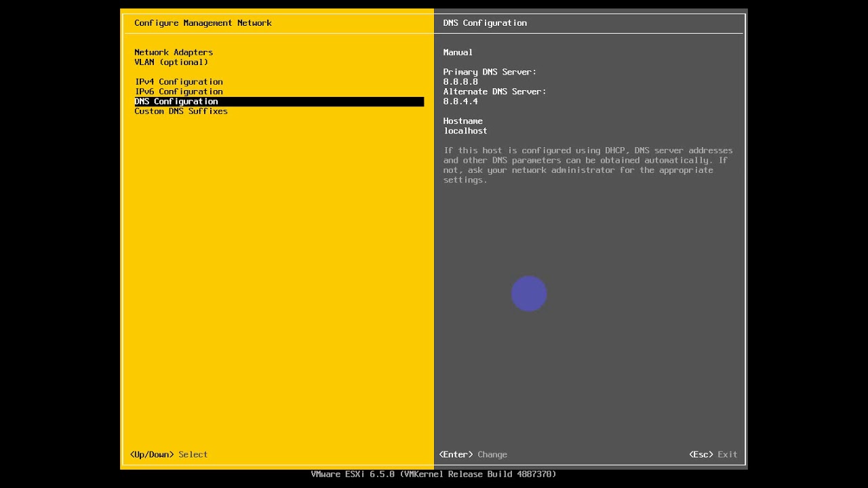The image size is (868, 488).
Task: Click the localhost hostname value
Action: tap(465, 131)
